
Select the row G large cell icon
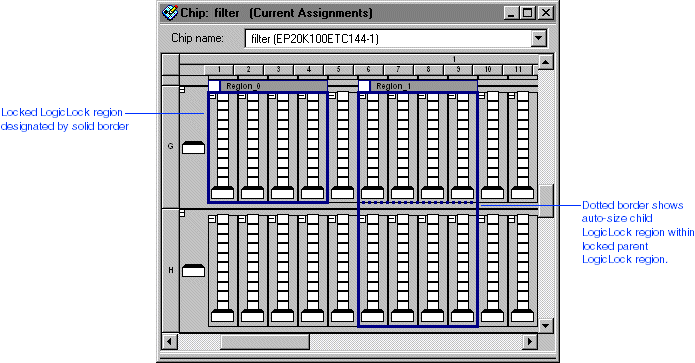(194, 148)
